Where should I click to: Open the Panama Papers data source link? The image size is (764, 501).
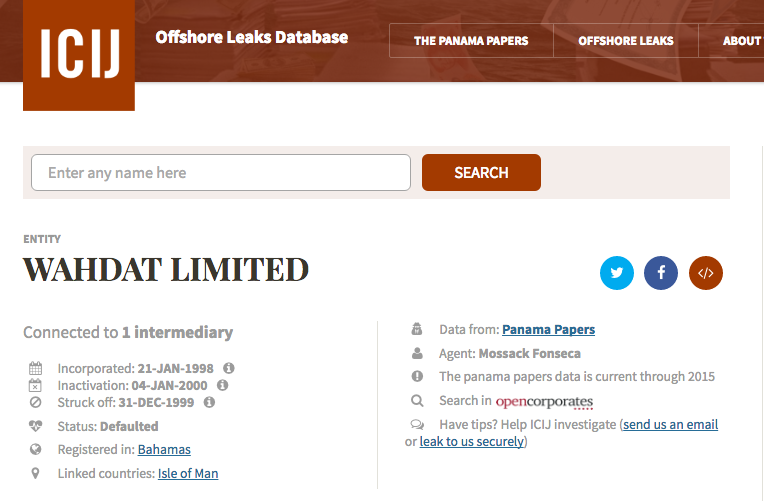[x=548, y=330]
